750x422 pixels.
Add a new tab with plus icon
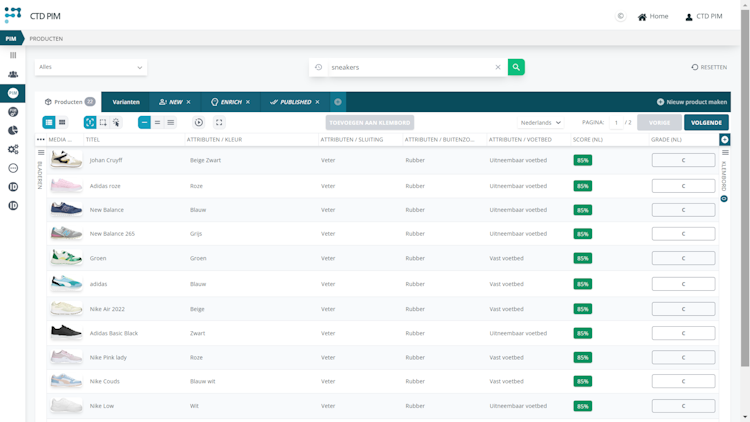click(338, 102)
